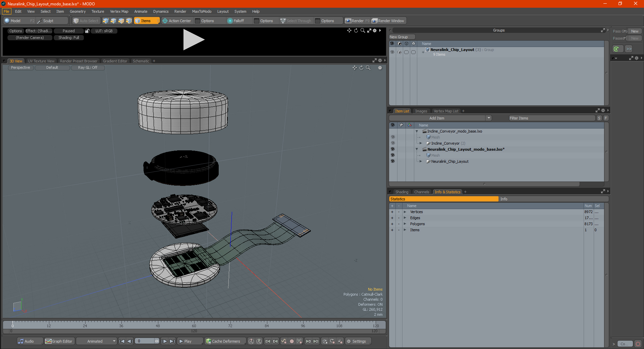Select Polygons selection mode cube icon
Viewport: 644px width, 349px height.
pyautogui.click(x=121, y=21)
